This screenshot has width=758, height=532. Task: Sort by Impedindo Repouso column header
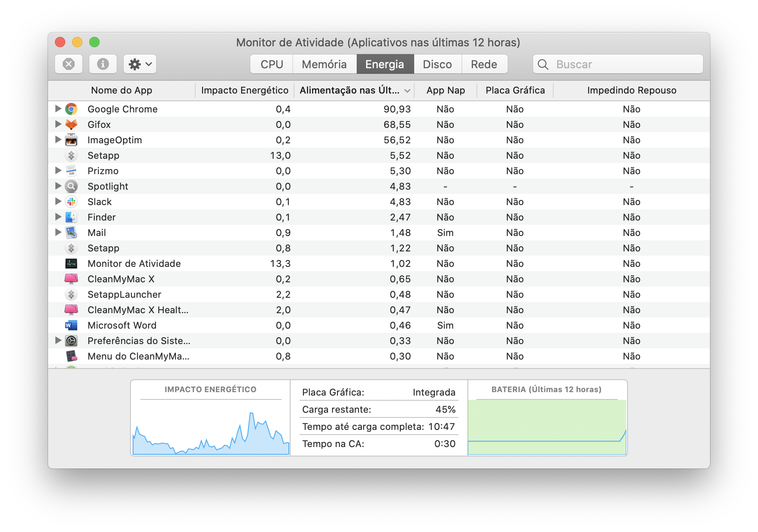click(631, 90)
